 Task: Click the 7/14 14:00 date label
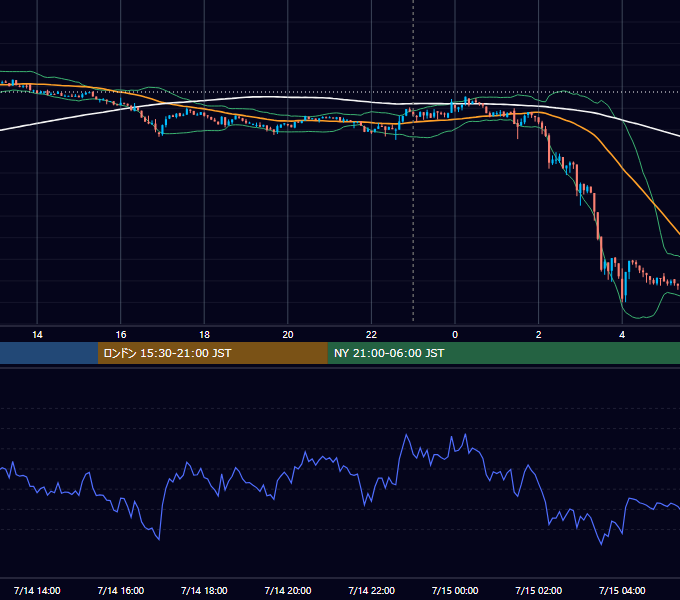37,590
